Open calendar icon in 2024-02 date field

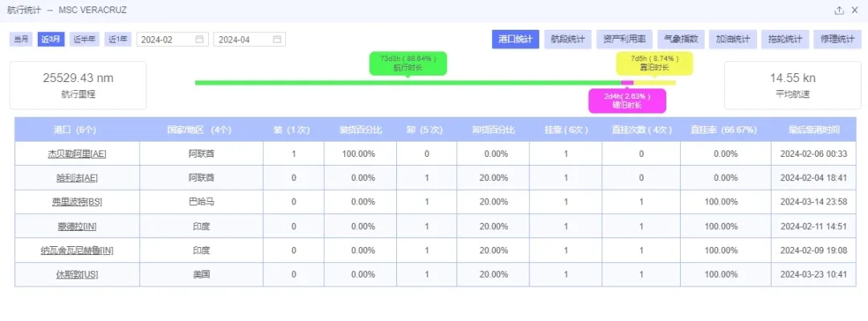coord(199,39)
